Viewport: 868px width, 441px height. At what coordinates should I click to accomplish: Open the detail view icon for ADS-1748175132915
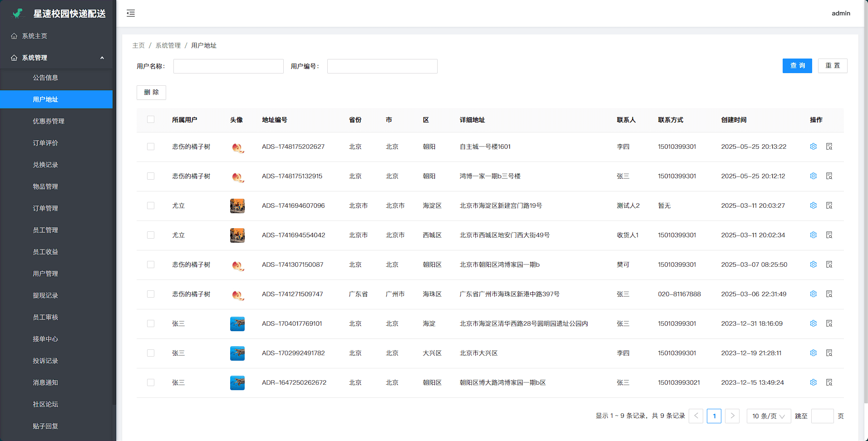(x=829, y=176)
